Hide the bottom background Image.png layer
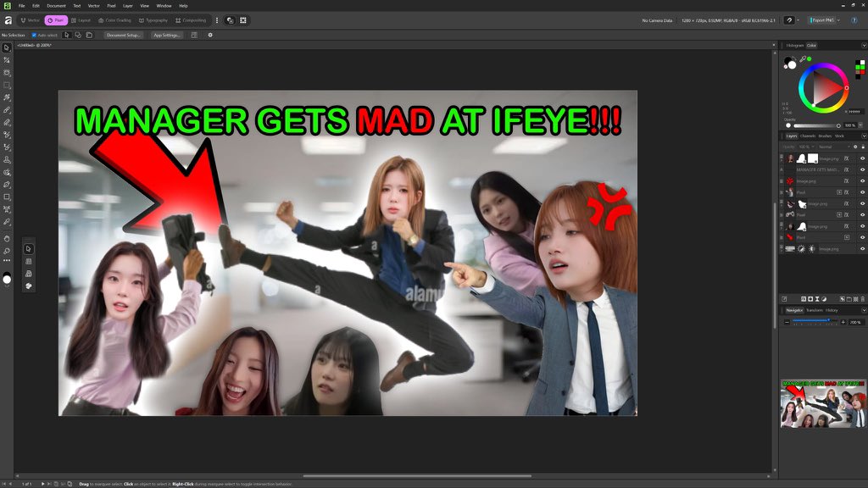 click(862, 249)
